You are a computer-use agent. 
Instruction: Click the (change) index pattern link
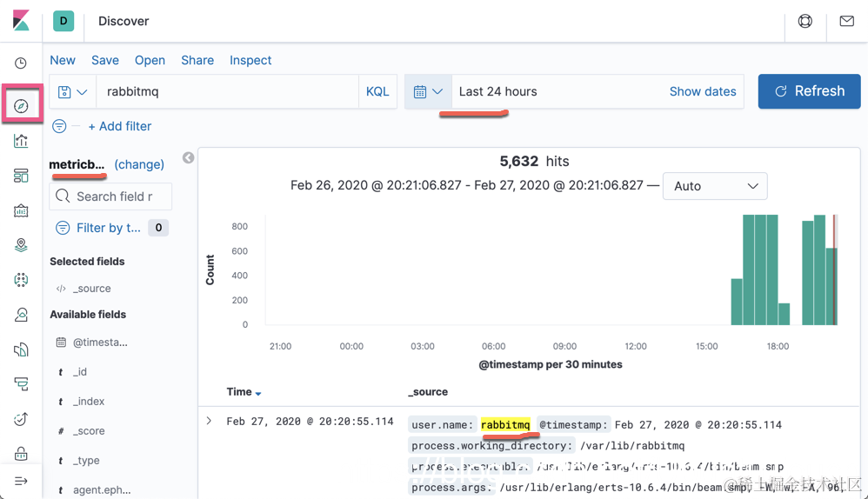click(139, 164)
